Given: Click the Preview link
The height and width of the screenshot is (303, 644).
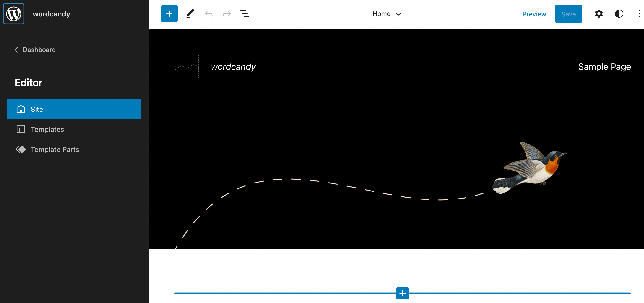Looking at the screenshot, I should pyautogui.click(x=534, y=14).
